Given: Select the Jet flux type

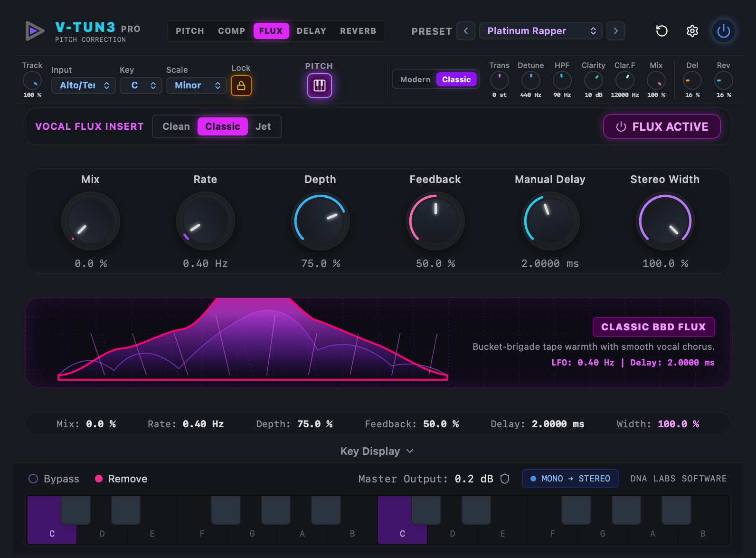Looking at the screenshot, I should (263, 126).
